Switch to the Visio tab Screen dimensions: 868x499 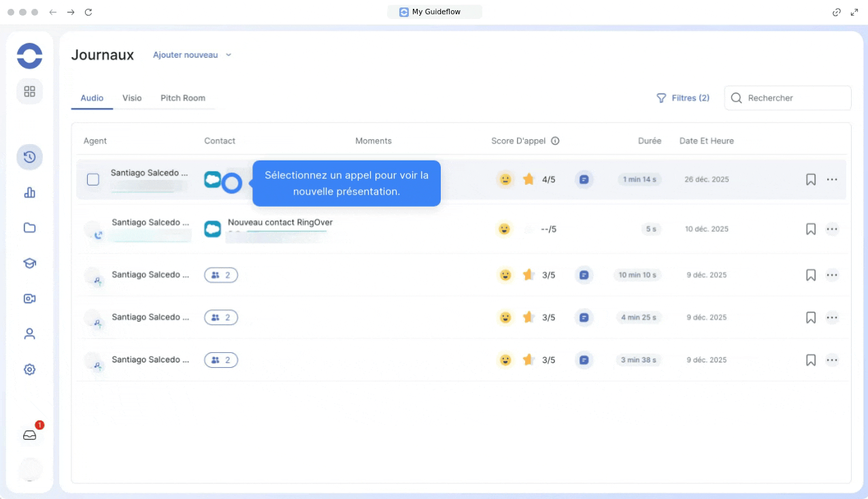click(x=132, y=98)
